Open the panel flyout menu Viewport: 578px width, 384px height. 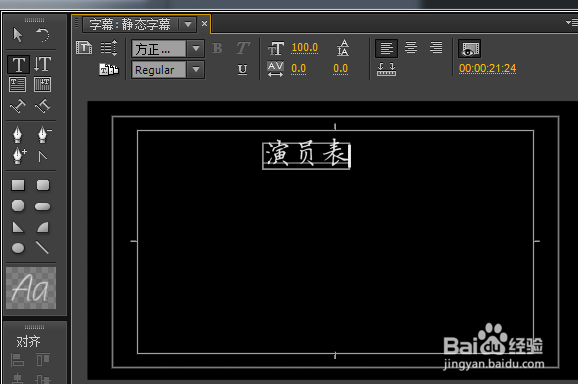(x=572, y=23)
